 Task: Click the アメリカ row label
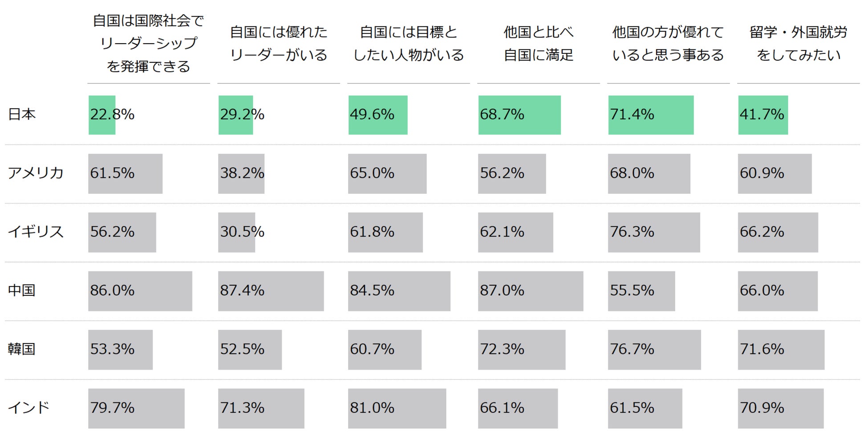(x=36, y=173)
